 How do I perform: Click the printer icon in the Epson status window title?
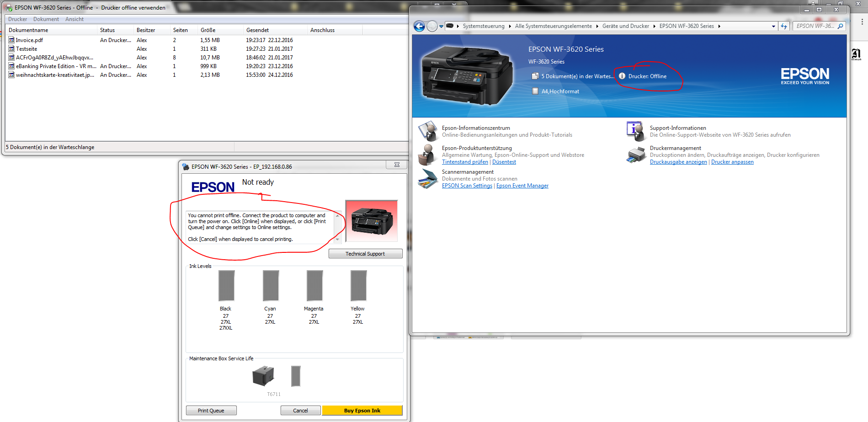[186, 166]
